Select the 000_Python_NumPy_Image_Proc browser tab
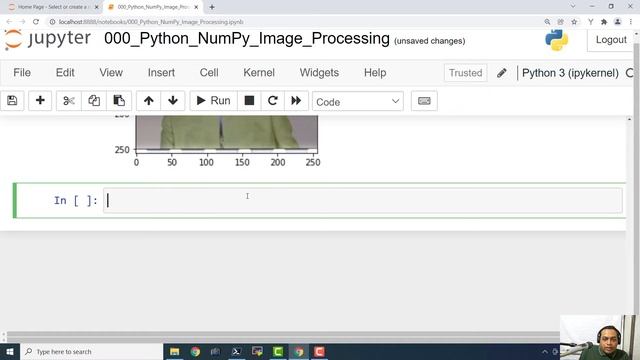 [x=152, y=7]
